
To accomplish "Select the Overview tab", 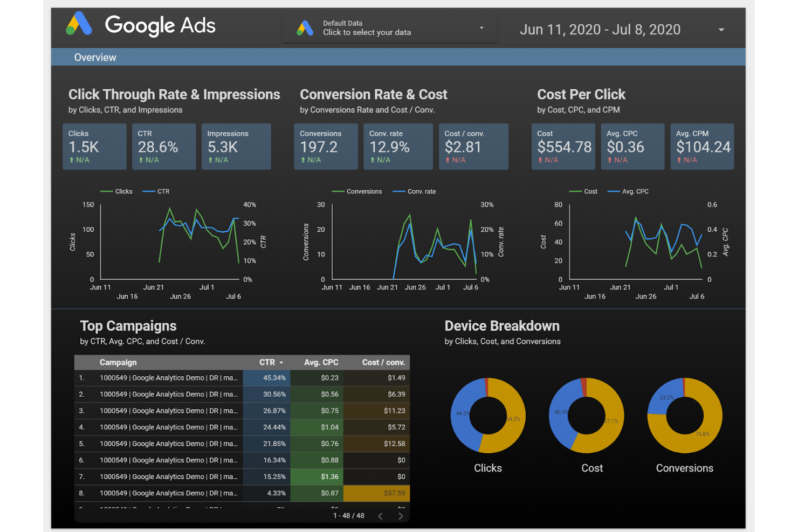I will tap(95, 57).
